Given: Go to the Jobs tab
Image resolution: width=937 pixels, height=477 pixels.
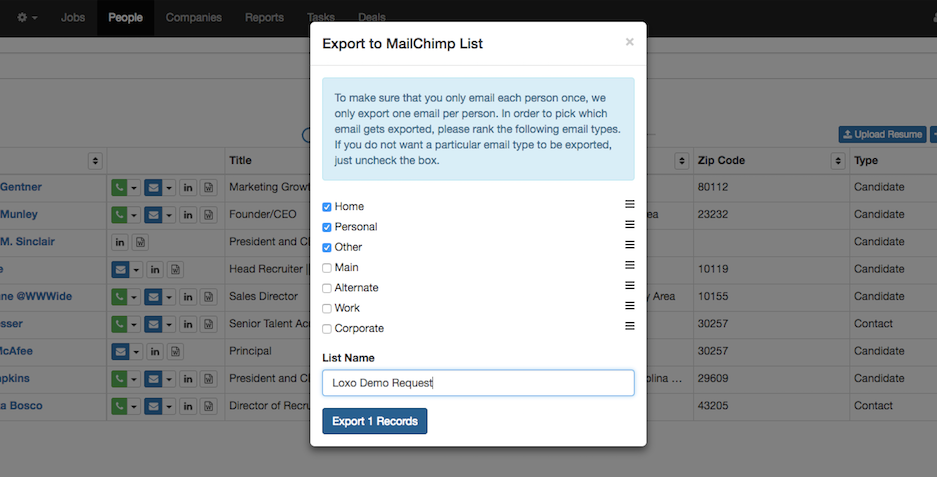Looking at the screenshot, I should click(x=73, y=17).
